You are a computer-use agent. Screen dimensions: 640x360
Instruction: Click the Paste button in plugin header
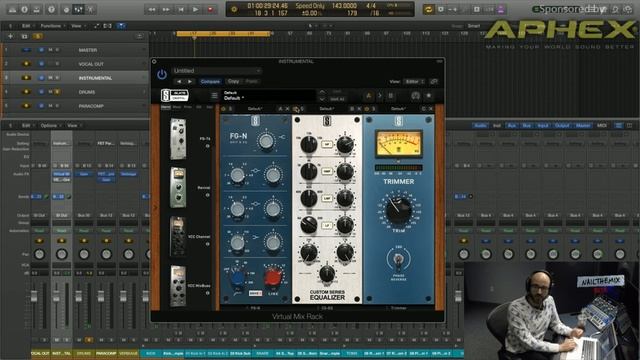pyautogui.click(x=251, y=82)
